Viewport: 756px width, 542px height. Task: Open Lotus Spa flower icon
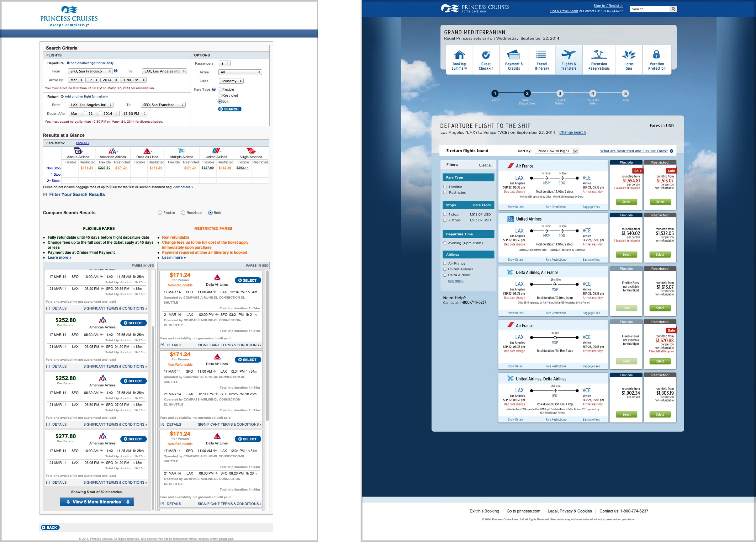click(629, 54)
